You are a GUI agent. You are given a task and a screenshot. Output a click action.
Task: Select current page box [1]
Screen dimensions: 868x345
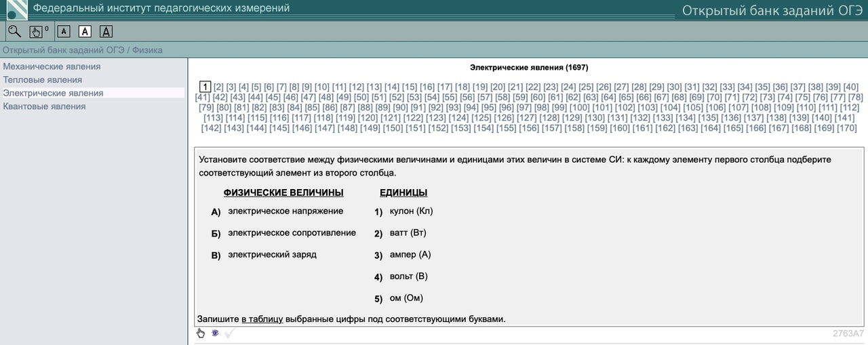[205, 87]
